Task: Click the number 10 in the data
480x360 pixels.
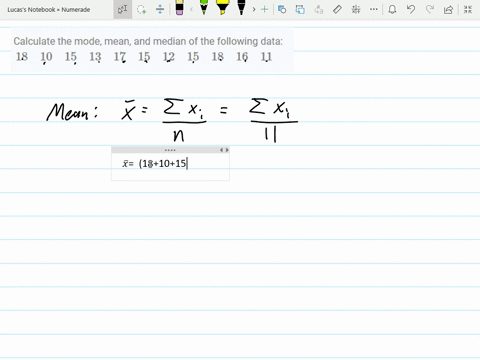Action: point(46,57)
